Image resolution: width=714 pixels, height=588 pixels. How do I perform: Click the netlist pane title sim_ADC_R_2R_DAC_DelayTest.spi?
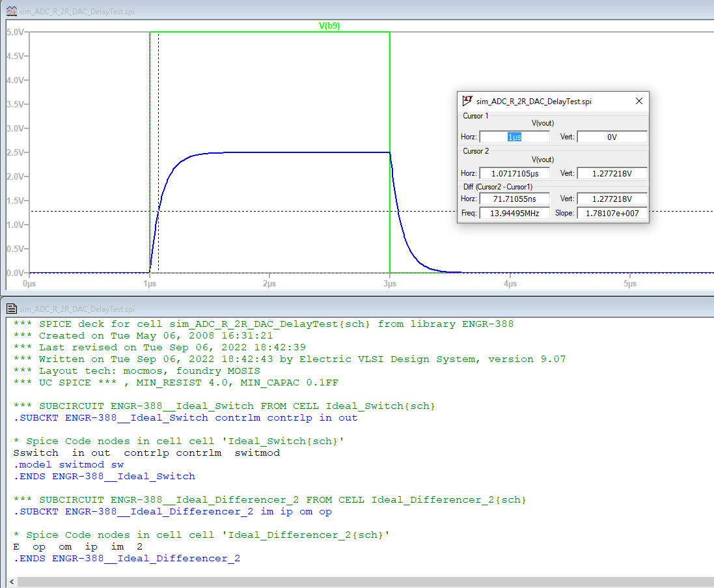(77, 309)
